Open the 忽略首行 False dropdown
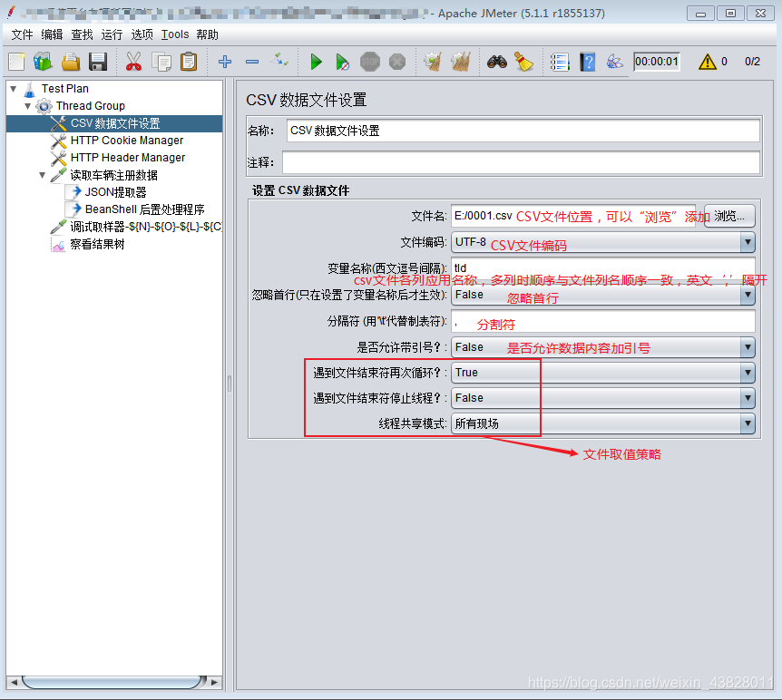Image resolution: width=782 pixels, height=700 pixels. pyautogui.click(x=602, y=295)
